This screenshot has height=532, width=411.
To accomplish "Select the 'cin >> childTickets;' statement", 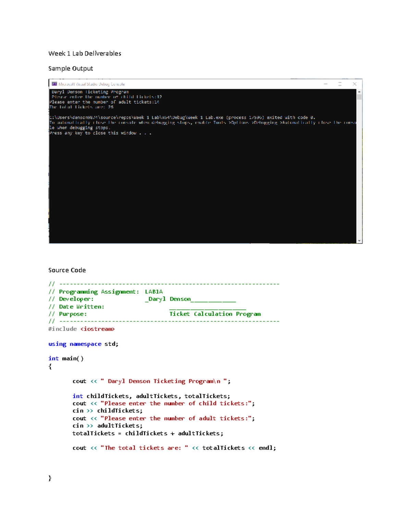I will pos(108,410).
